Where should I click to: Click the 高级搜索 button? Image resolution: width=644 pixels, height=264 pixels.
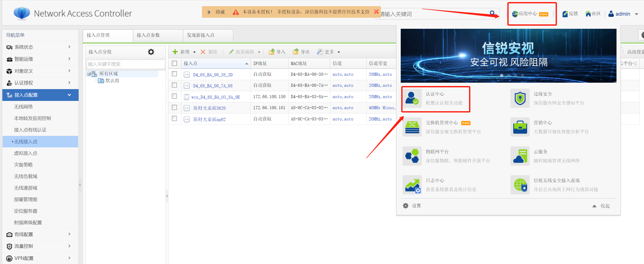tap(636, 52)
